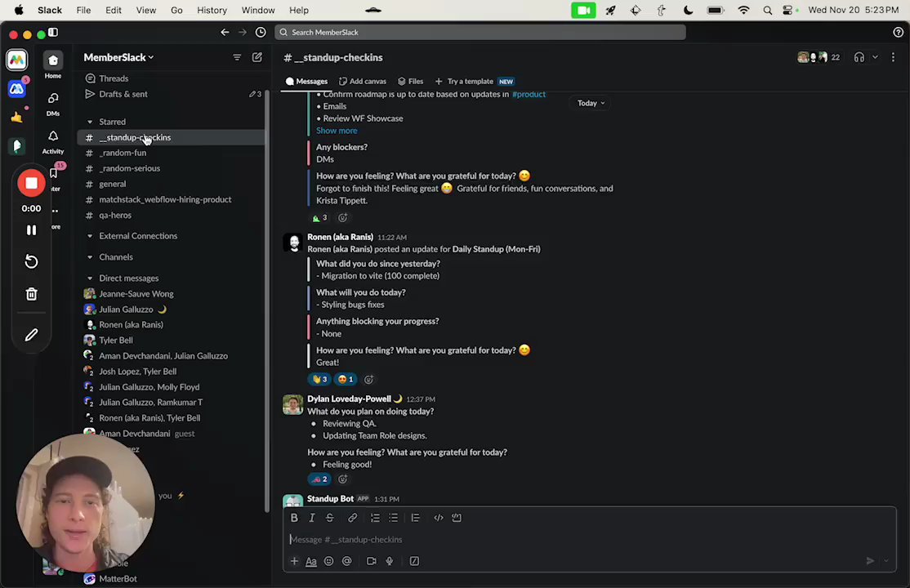Open the slash shortcuts icon
Image resolution: width=910 pixels, height=588 pixels.
414,561
